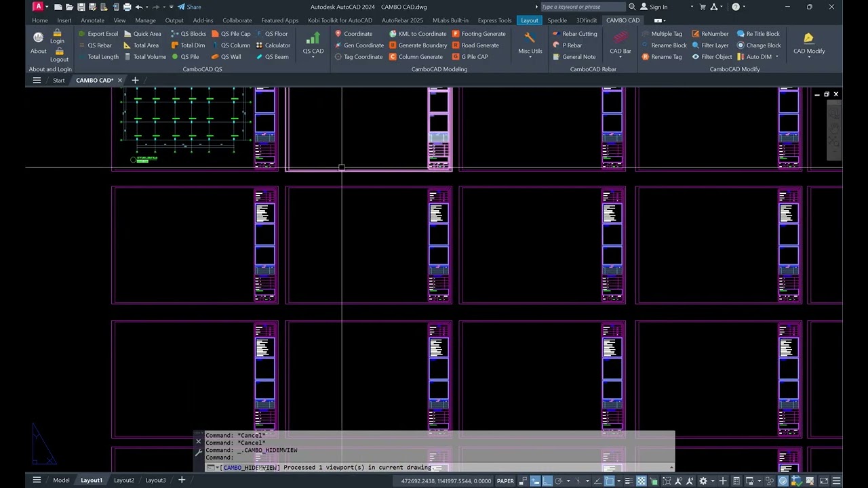The width and height of the screenshot is (868, 488).
Task: Open the Quick Area tool
Action: (x=142, y=34)
